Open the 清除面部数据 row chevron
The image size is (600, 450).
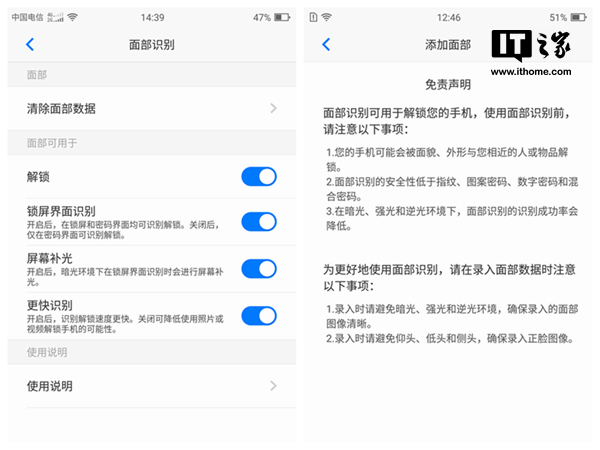click(273, 109)
